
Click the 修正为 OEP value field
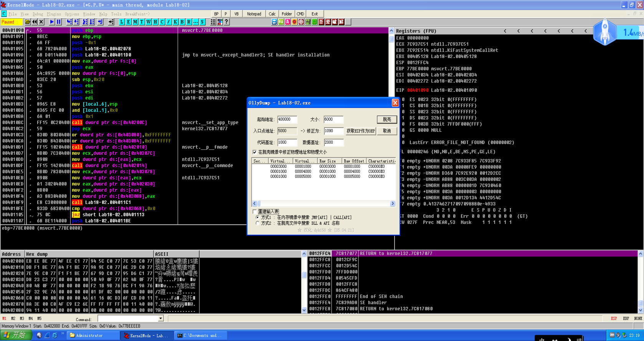point(334,131)
